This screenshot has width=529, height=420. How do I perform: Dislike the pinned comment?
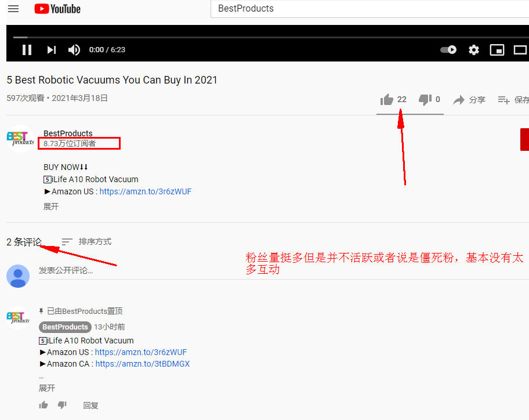62,405
